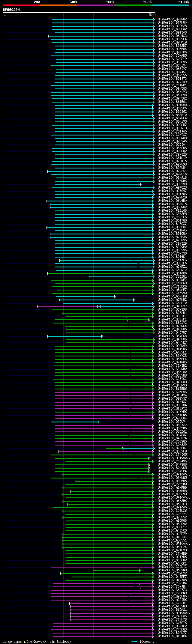Click the short cyan bar arrowhead for Q8H1V9
The height and width of the screenshot is (644, 192).
click(141, 184)
